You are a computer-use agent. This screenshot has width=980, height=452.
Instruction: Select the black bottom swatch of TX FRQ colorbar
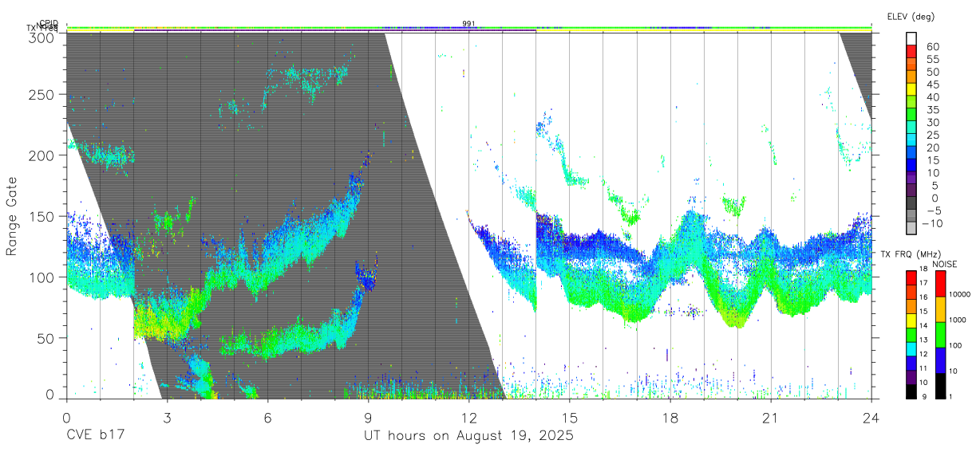[911, 391]
